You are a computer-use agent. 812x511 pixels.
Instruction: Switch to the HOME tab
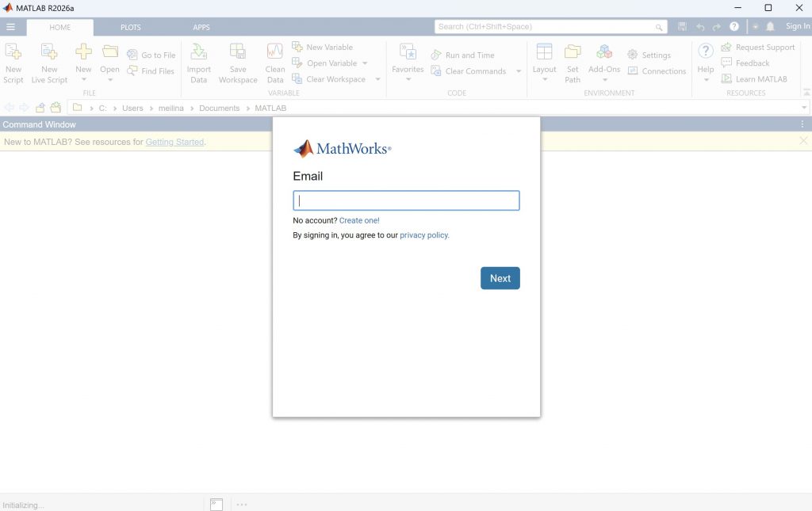pyautogui.click(x=60, y=27)
